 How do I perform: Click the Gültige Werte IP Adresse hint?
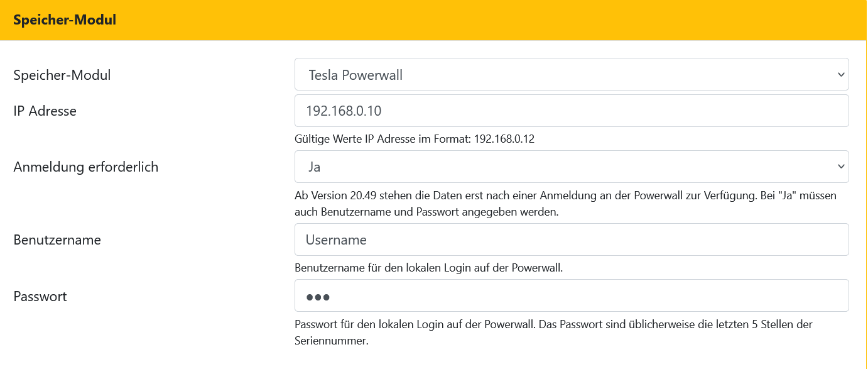(415, 140)
